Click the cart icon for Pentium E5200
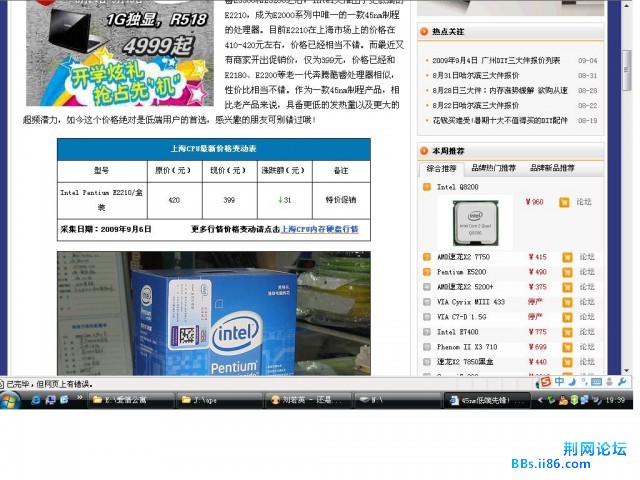The image size is (640, 480). pos(567,272)
